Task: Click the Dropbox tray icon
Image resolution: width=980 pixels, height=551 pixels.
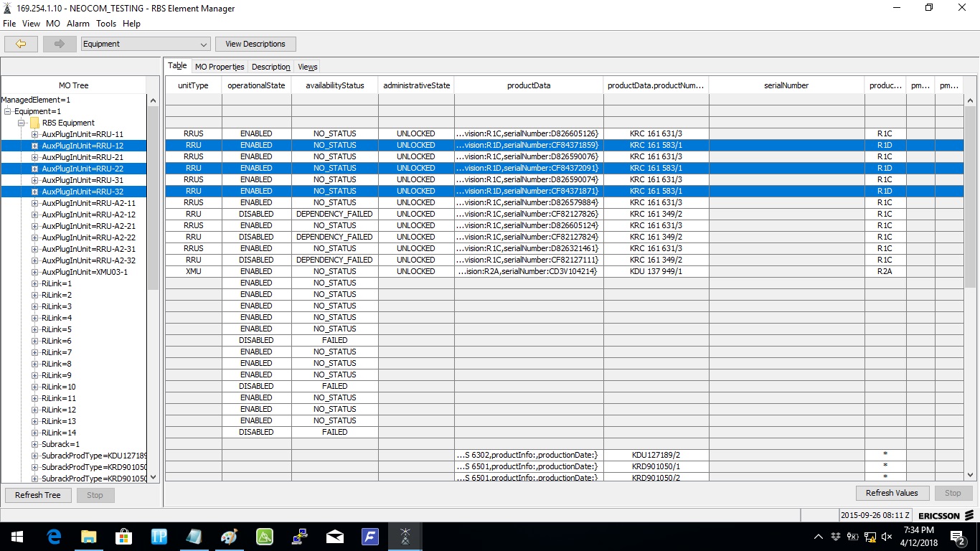Action: 836,537
